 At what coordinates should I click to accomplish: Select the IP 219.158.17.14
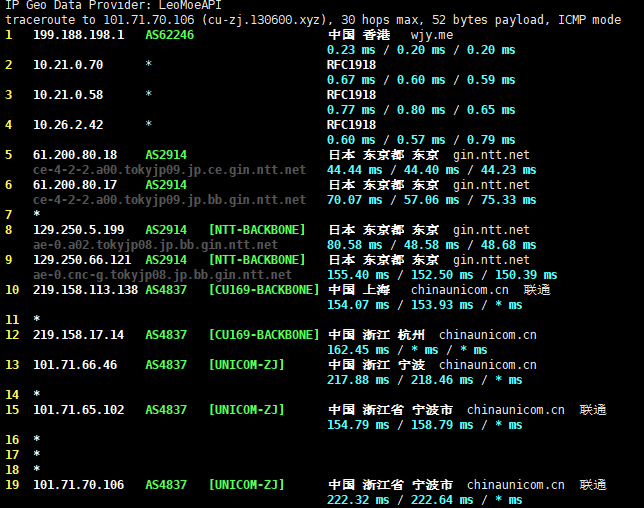coord(78,335)
